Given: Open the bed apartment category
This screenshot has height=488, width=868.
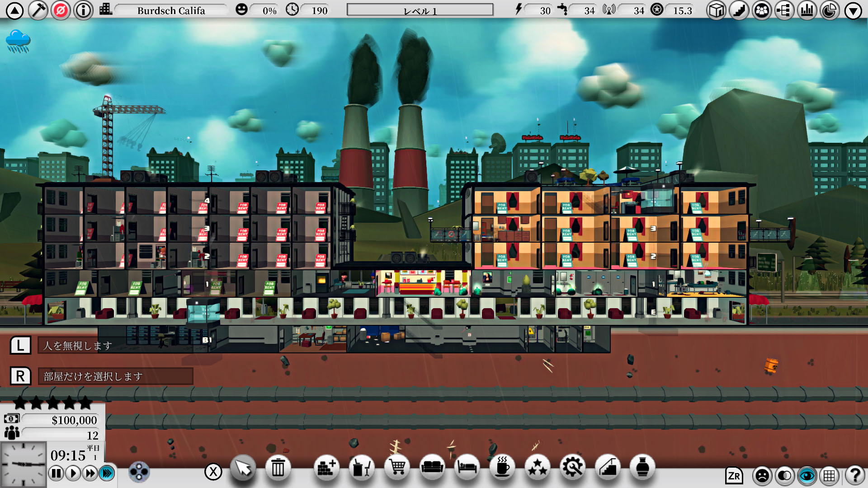Looking at the screenshot, I should [x=467, y=468].
